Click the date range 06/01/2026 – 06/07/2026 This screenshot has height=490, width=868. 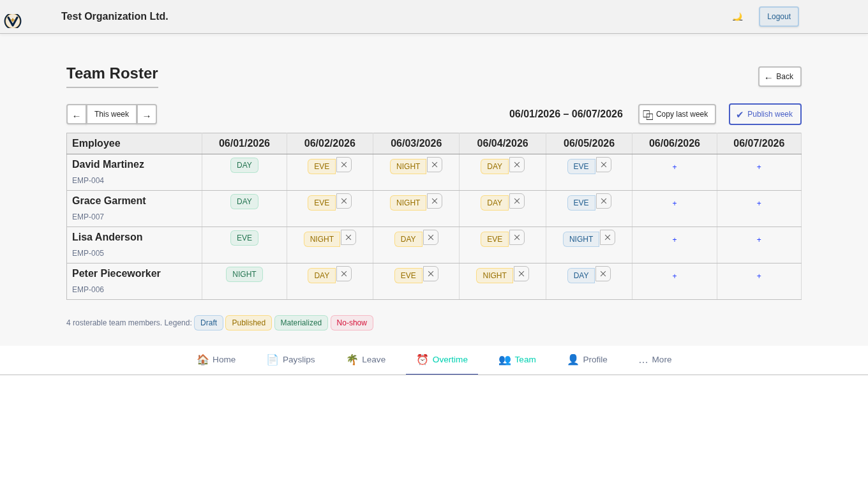click(566, 114)
